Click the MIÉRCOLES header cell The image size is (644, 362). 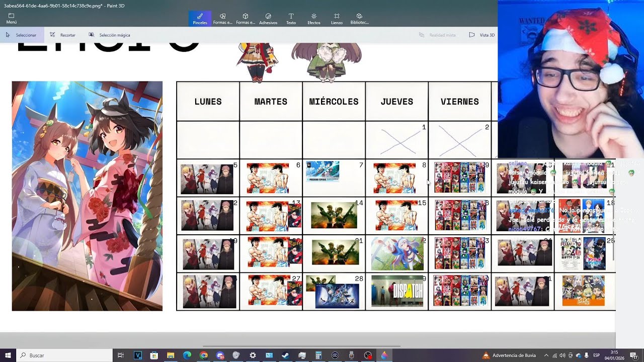coord(334,102)
